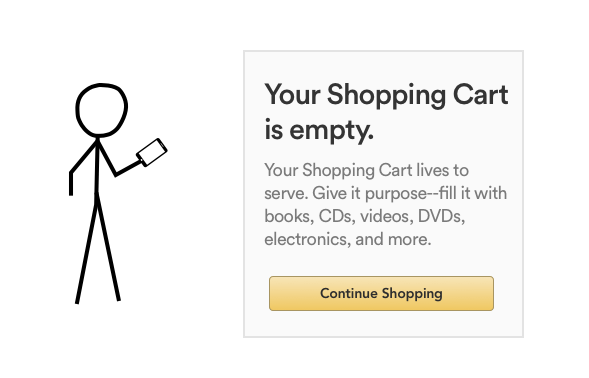Click the word 'serve.' in description

pos(286,194)
